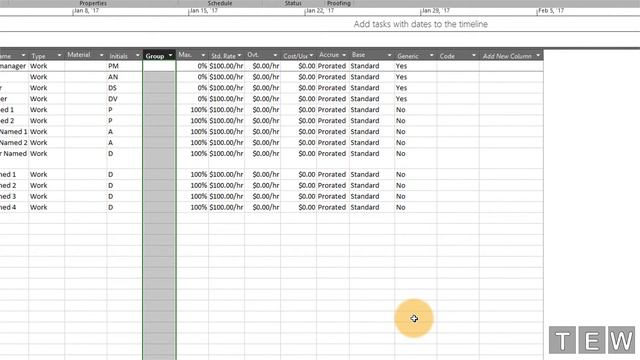Click "Add tasks with dates to the timeline"

point(420,24)
